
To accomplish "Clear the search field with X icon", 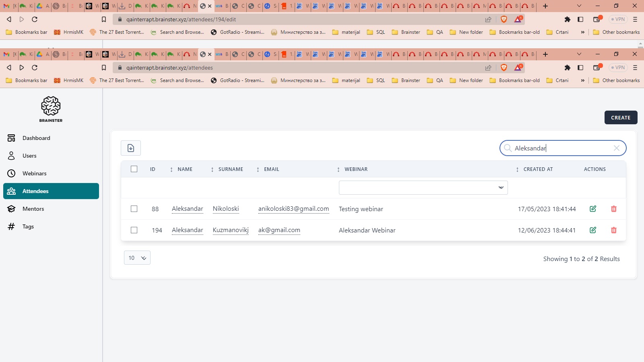I will coord(616,148).
